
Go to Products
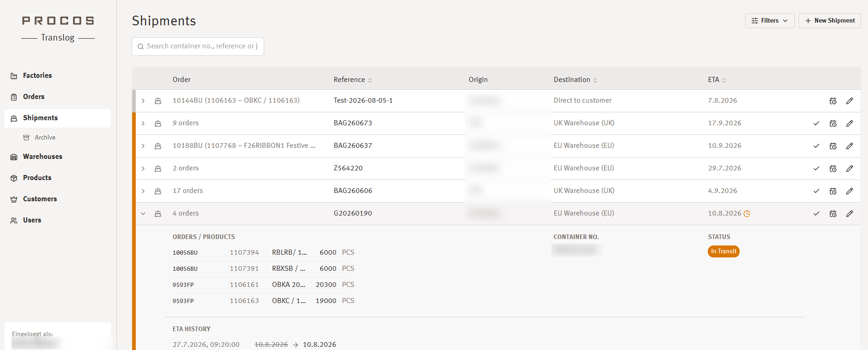58,178
